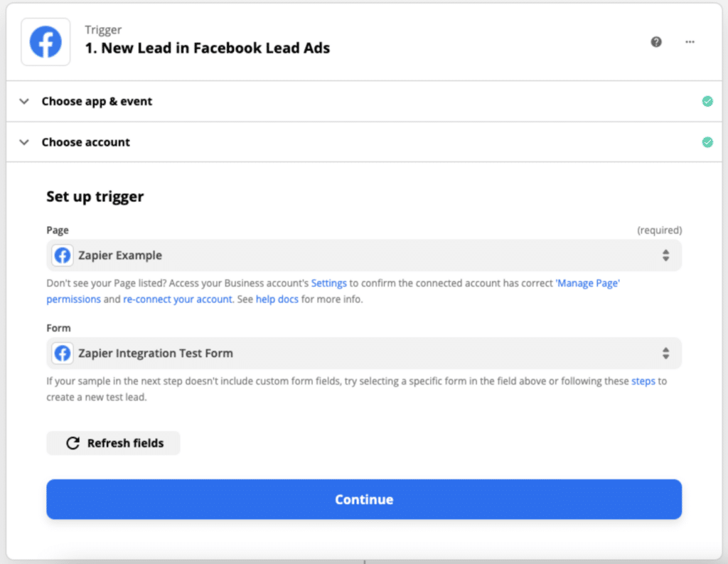Click the Page field label
Screen dimensions: 728x564
click(58, 230)
